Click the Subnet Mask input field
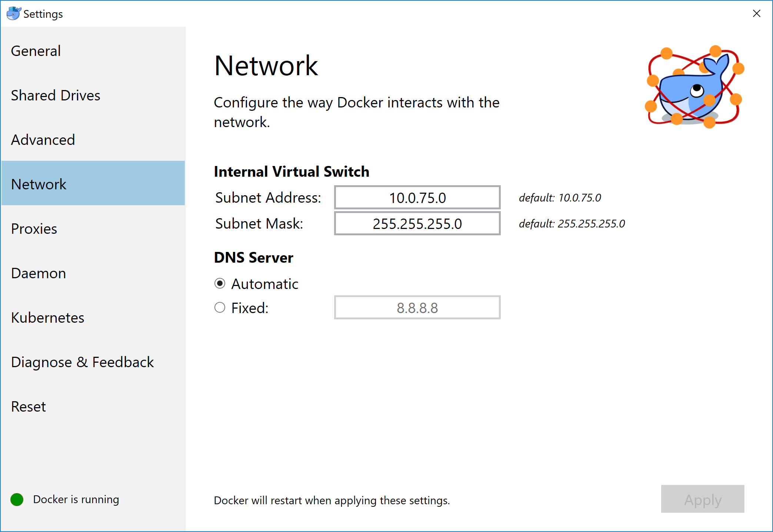Viewport: 773px width, 532px height. [417, 223]
